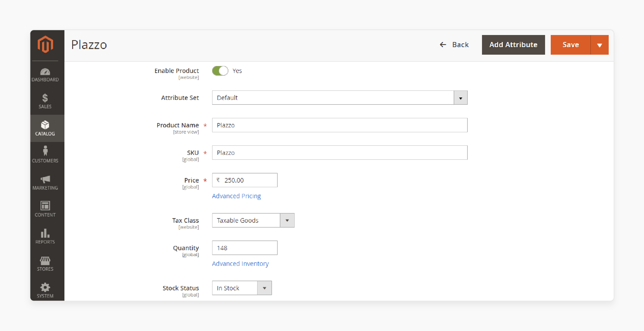Click the Yes text beside toggle

pyautogui.click(x=237, y=71)
